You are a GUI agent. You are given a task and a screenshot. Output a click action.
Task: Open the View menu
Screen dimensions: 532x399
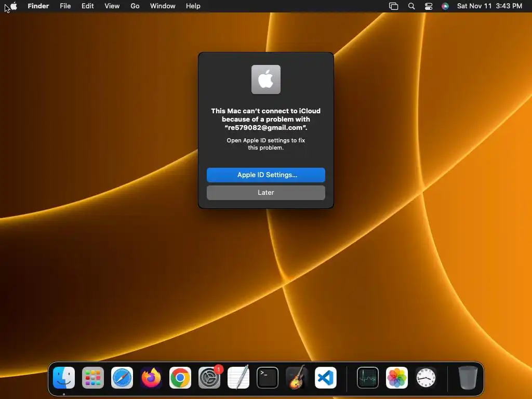point(112,6)
